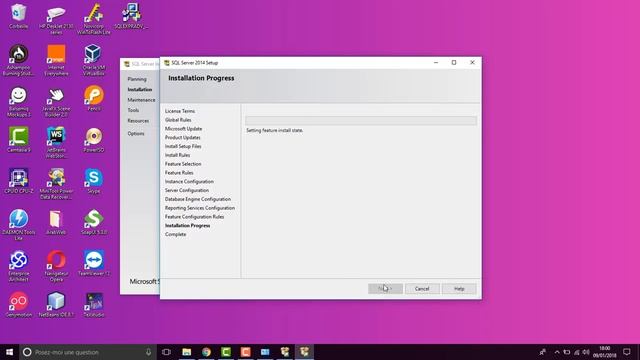640x360 pixels.
Task: Open Orange Internet Everywhere shortcut
Action: click(56, 60)
